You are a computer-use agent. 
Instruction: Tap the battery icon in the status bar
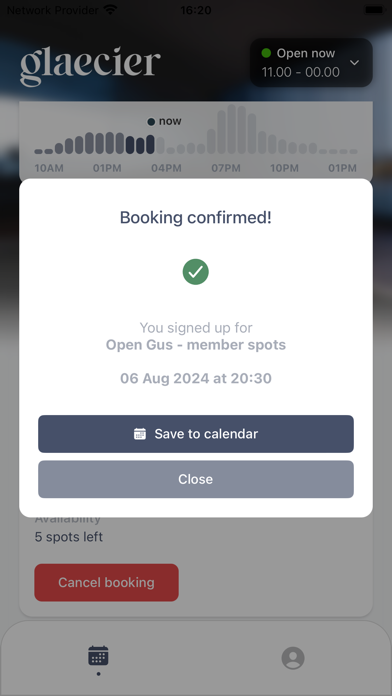pyautogui.click(x=374, y=9)
